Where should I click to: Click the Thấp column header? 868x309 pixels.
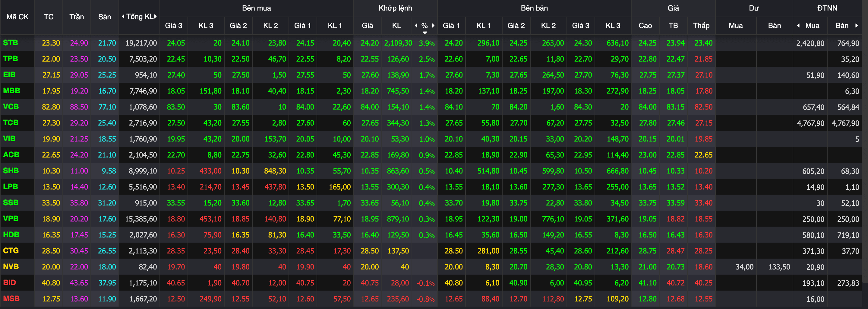pyautogui.click(x=701, y=26)
